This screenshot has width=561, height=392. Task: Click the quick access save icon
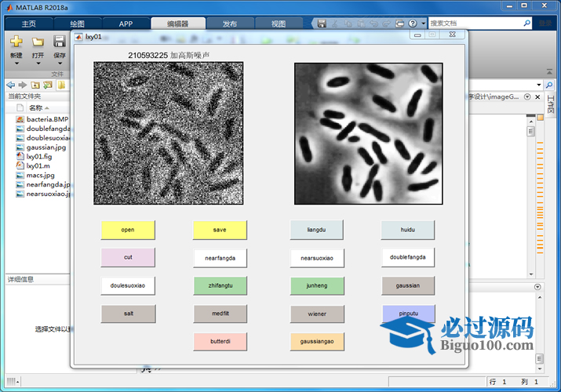322,24
